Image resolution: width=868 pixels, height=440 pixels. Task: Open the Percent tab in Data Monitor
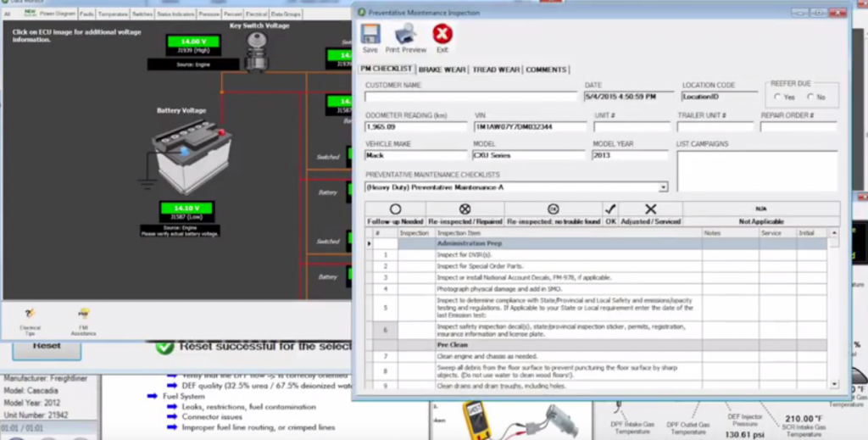point(232,14)
